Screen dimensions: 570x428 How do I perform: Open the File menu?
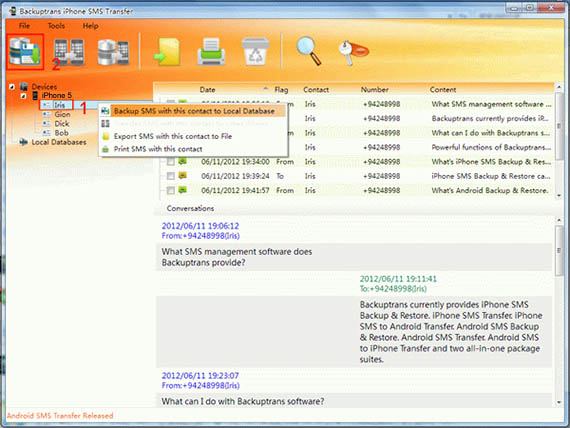pyautogui.click(x=24, y=26)
